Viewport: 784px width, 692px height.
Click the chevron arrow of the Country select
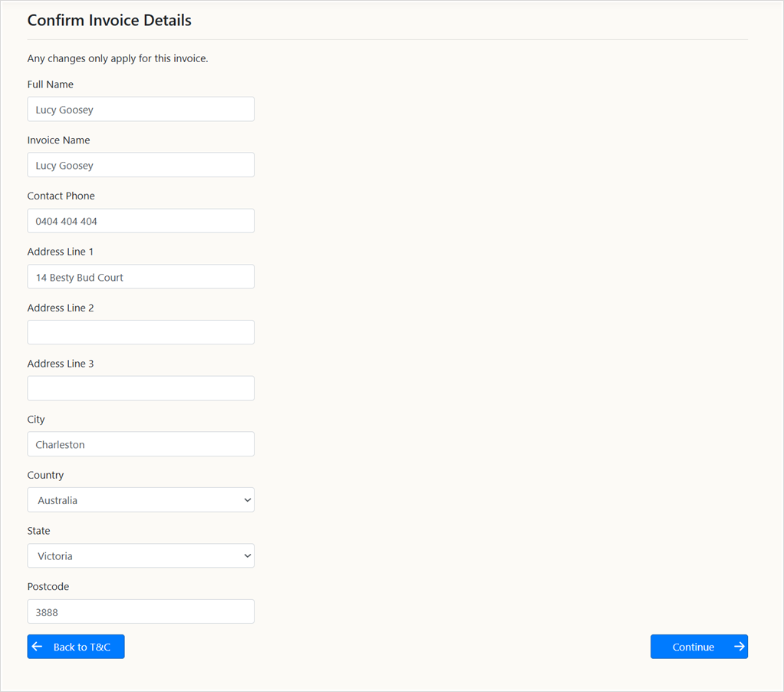tap(247, 500)
